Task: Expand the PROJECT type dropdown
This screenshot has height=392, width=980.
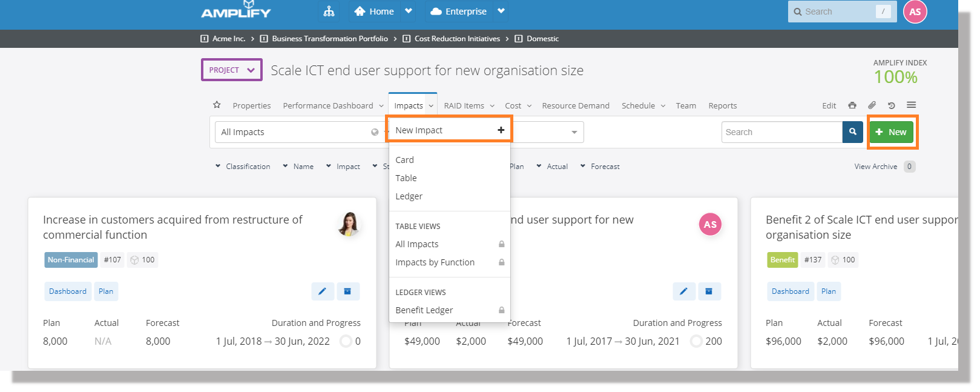Action: click(x=232, y=70)
